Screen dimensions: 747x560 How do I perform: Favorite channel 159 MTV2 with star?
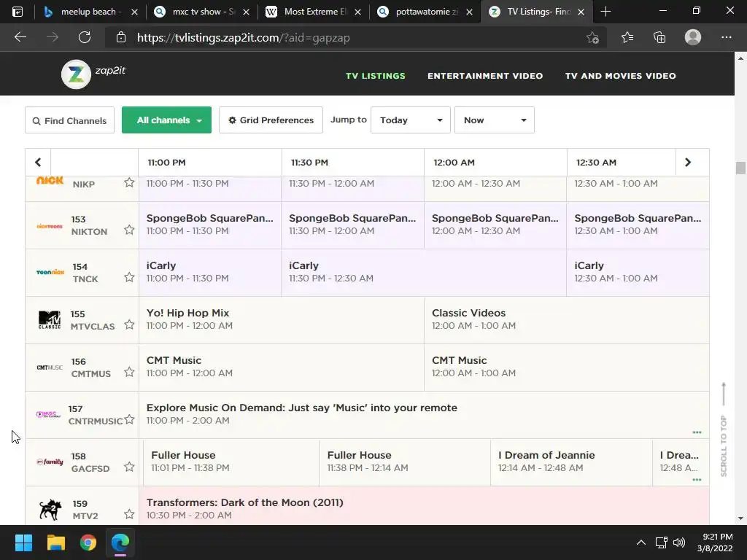129,514
